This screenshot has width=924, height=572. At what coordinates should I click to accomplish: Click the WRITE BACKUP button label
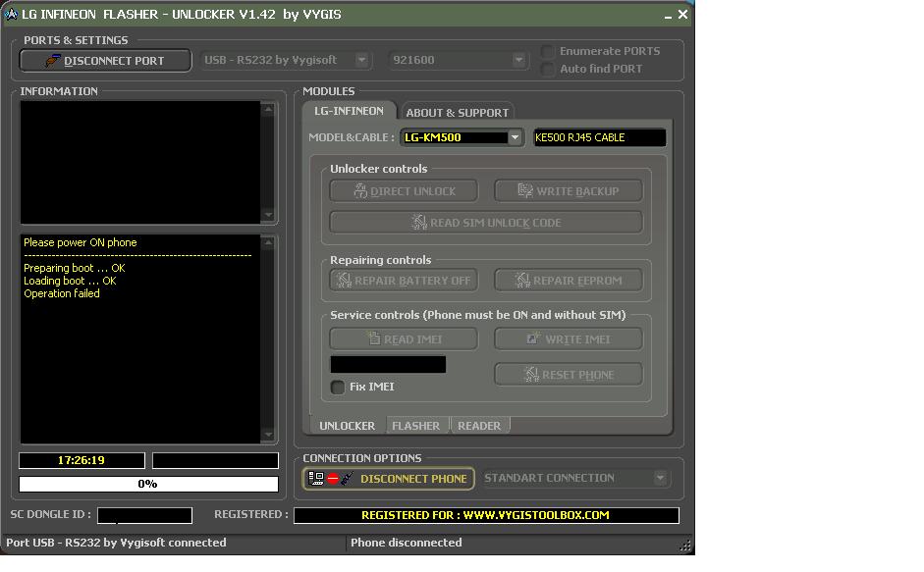(577, 191)
